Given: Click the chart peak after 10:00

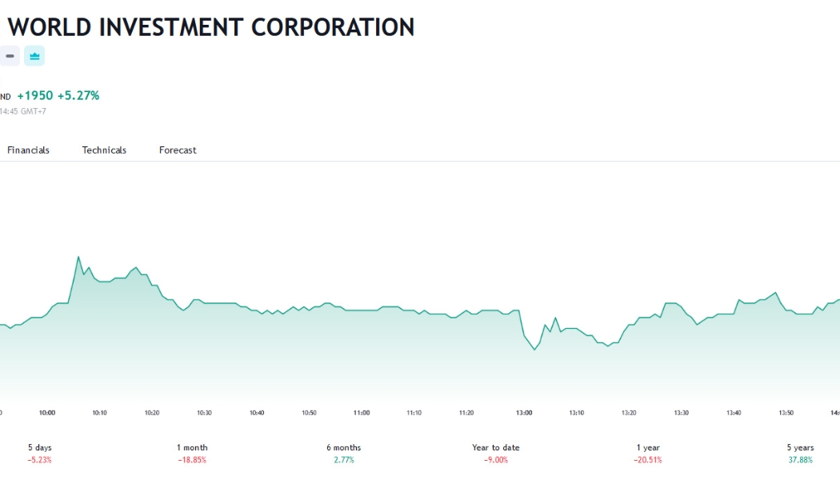Looking at the screenshot, I should point(78,257).
